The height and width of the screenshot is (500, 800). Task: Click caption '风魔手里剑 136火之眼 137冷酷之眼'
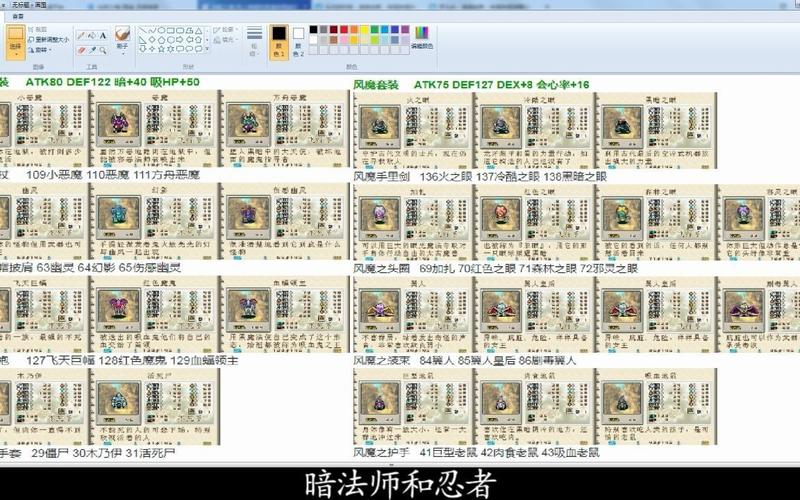tap(480, 177)
